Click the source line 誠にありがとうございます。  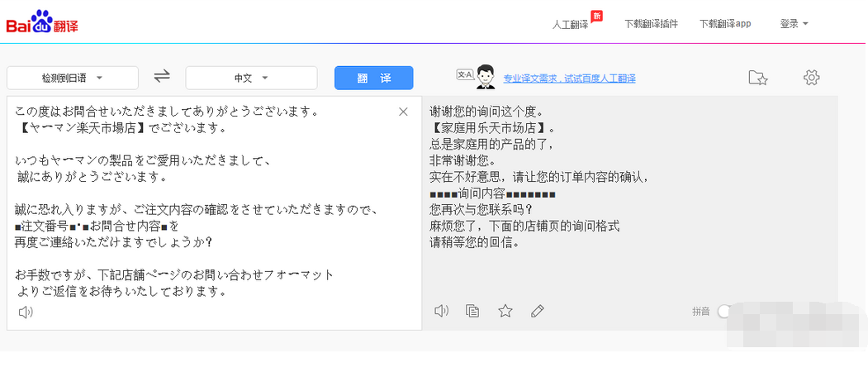(92, 178)
